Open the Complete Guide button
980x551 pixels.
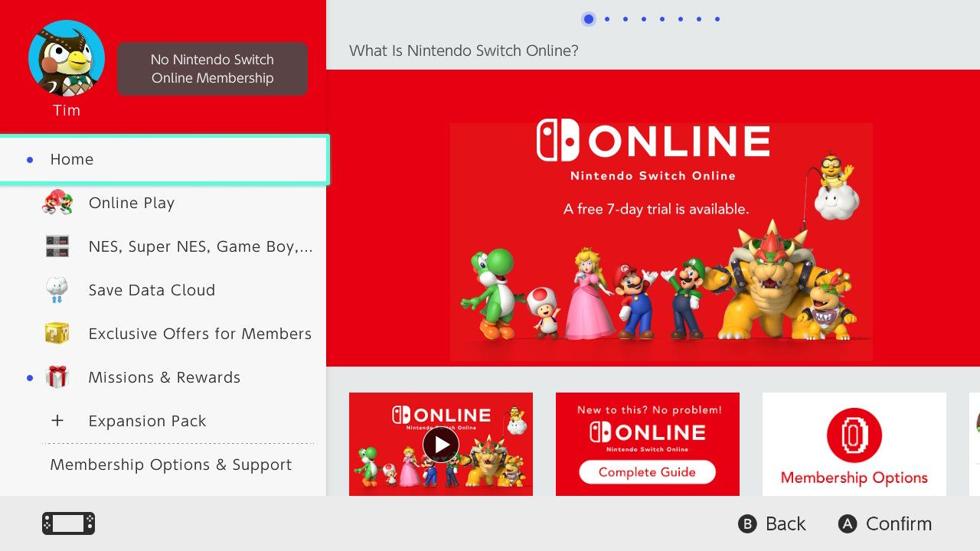[647, 472]
